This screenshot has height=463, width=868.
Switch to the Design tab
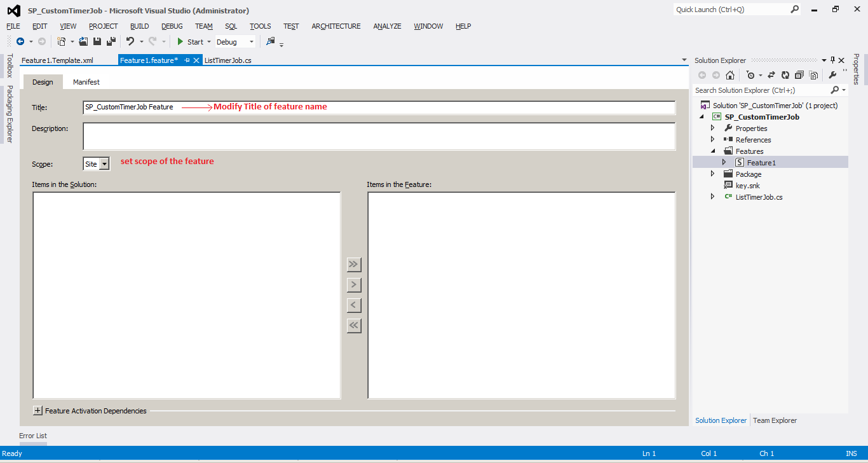click(x=43, y=82)
